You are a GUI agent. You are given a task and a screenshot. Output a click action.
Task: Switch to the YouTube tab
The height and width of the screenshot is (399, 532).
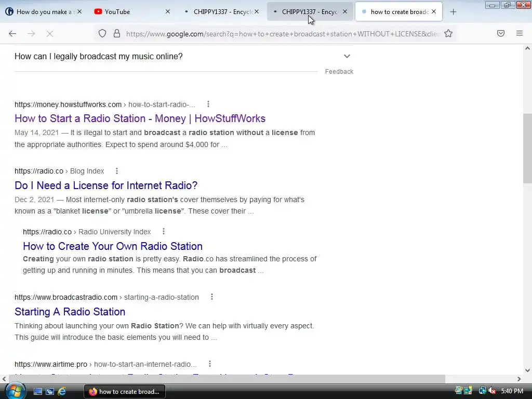pos(131,12)
